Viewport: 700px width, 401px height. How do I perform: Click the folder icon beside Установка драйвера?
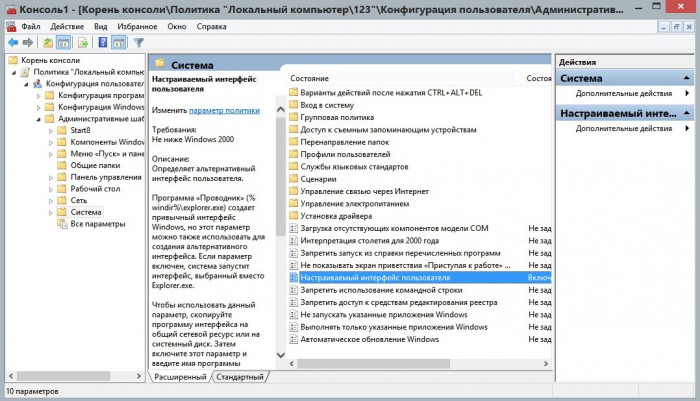tap(293, 216)
